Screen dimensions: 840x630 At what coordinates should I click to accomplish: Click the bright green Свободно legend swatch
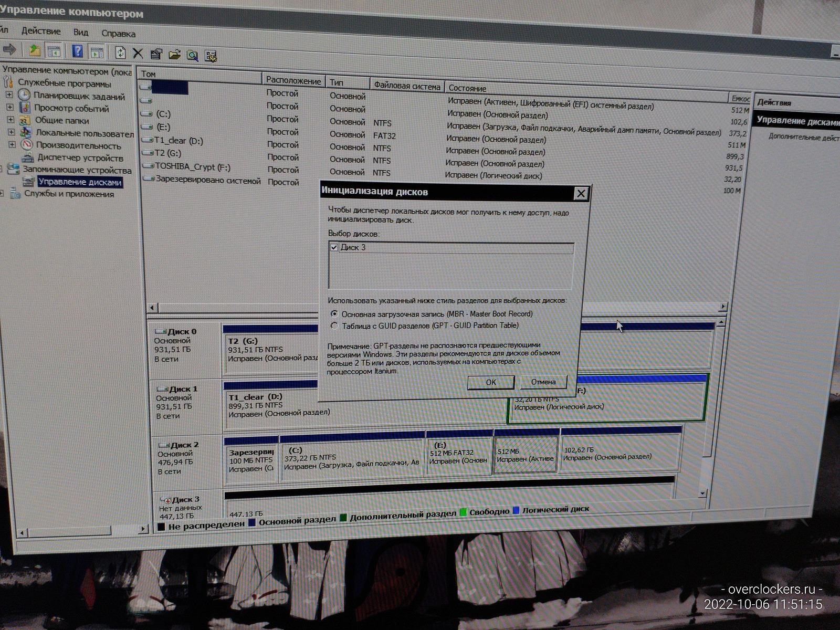point(463,512)
